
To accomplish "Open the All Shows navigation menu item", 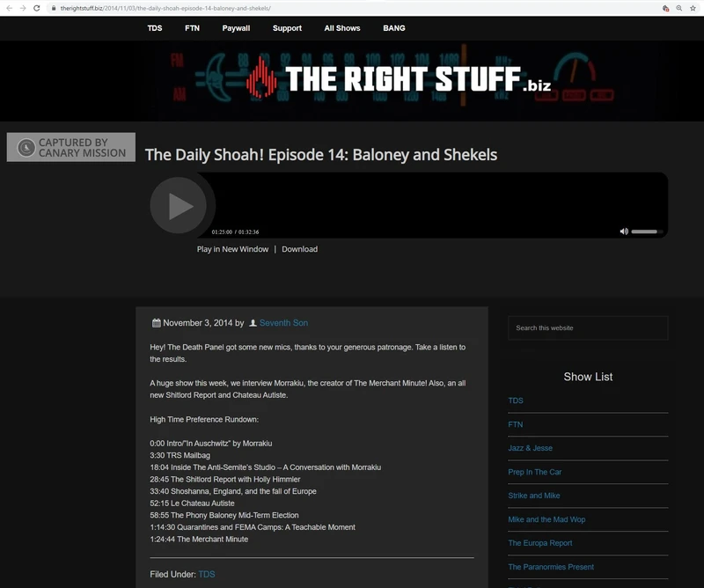I will (343, 28).
